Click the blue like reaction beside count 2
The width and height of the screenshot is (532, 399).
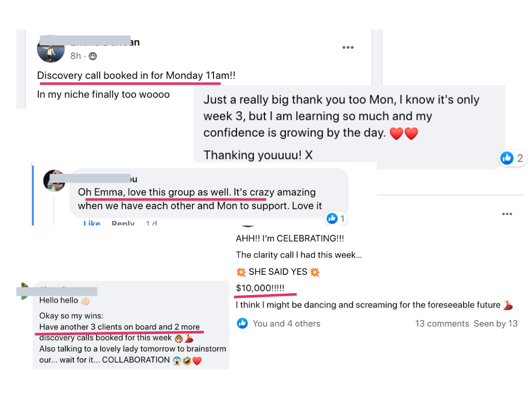(507, 158)
